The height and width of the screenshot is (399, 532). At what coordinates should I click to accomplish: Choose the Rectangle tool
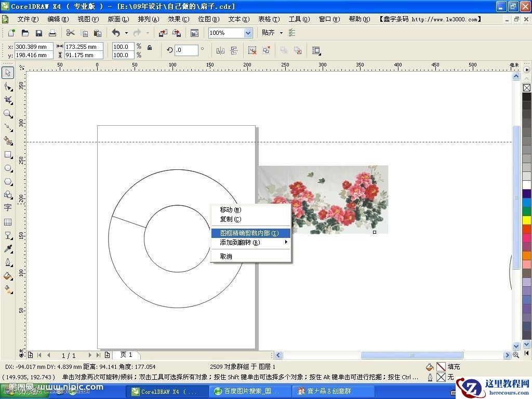pyautogui.click(x=8, y=155)
